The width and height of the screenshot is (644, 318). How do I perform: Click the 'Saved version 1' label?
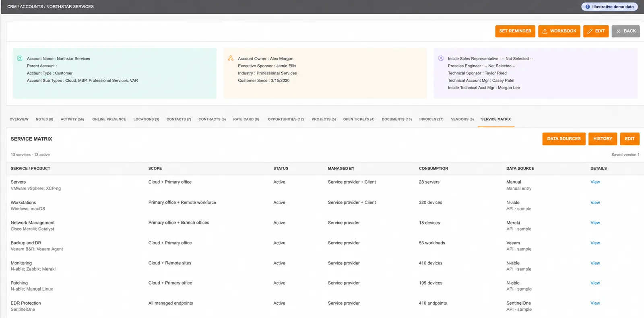(625, 155)
